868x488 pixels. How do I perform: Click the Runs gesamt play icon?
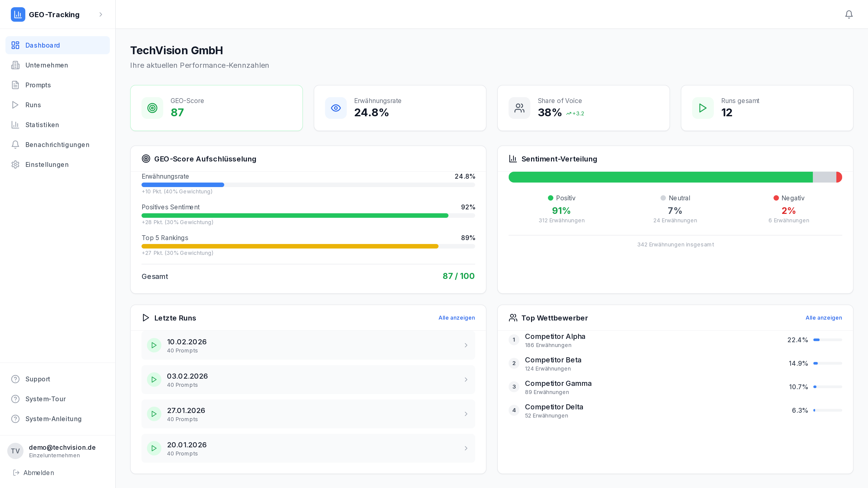(x=703, y=108)
